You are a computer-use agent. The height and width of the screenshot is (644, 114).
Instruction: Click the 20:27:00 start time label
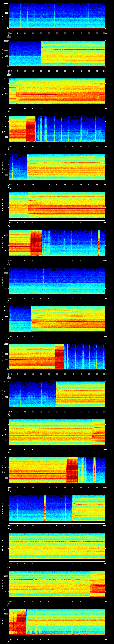point(9,223)
